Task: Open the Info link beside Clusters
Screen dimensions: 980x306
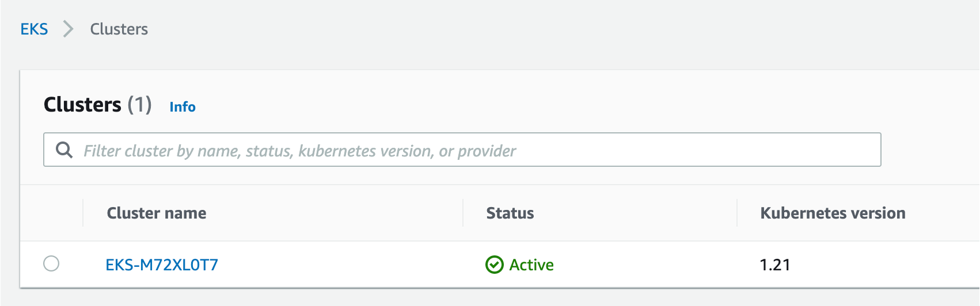Action: tap(182, 107)
